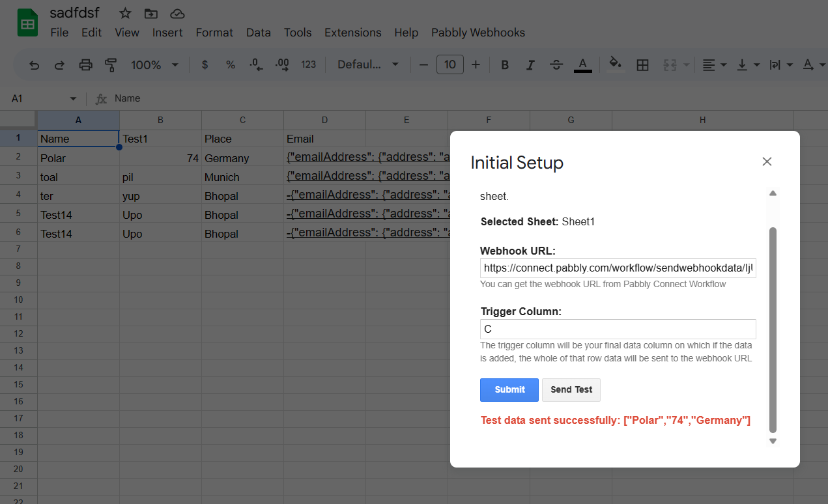The height and width of the screenshot is (504, 828).
Task: Click Submit in Initial Setup
Action: click(x=509, y=389)
